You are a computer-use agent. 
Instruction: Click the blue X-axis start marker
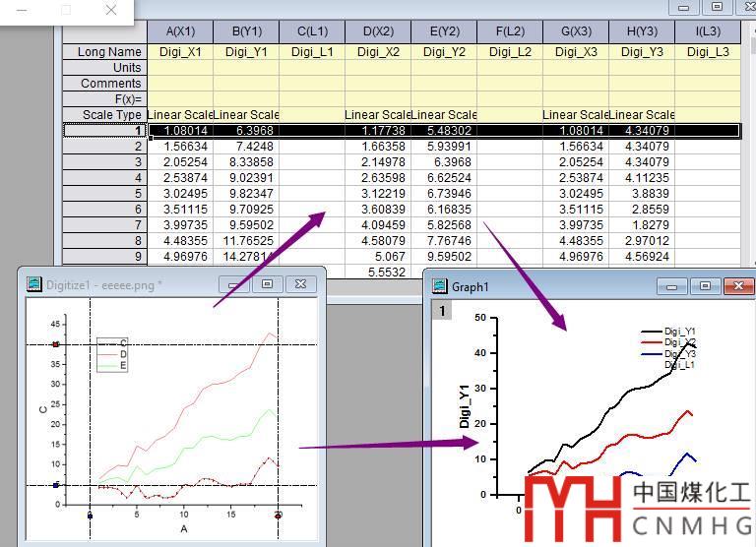tap(90, 516)
